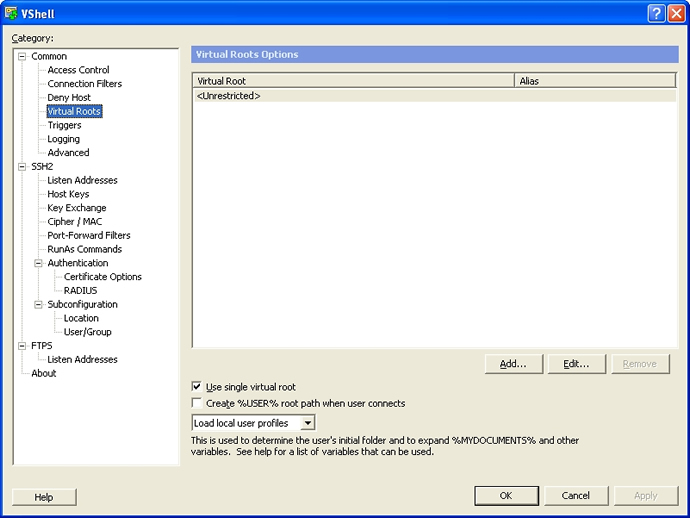Click the title bar Help question mark

point(656,14)
